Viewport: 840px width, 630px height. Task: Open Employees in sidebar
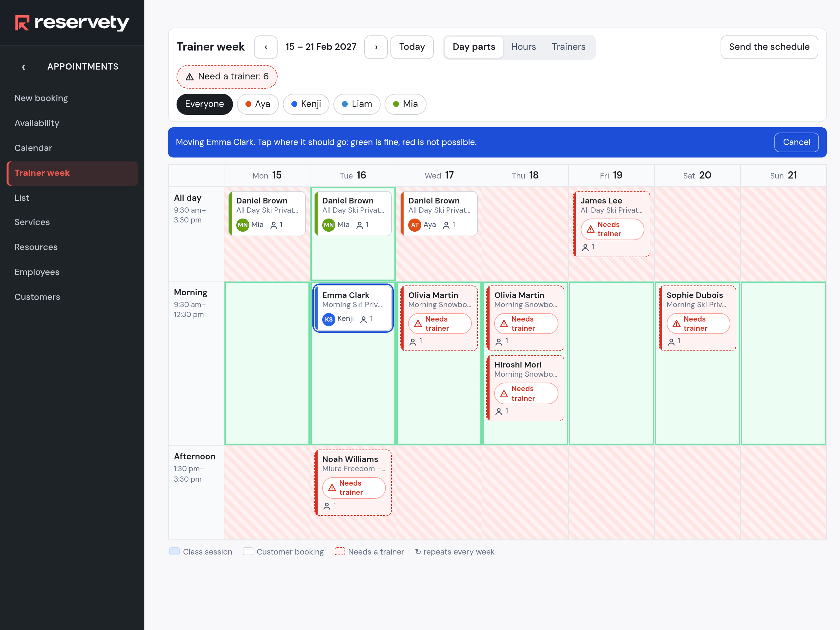click(x=72, y=272)
